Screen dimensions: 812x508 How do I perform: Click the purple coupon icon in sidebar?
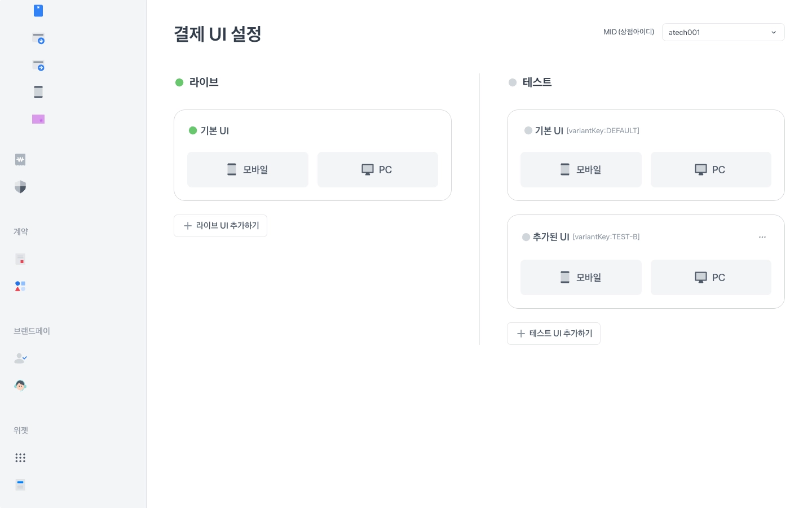coord(38,119)
